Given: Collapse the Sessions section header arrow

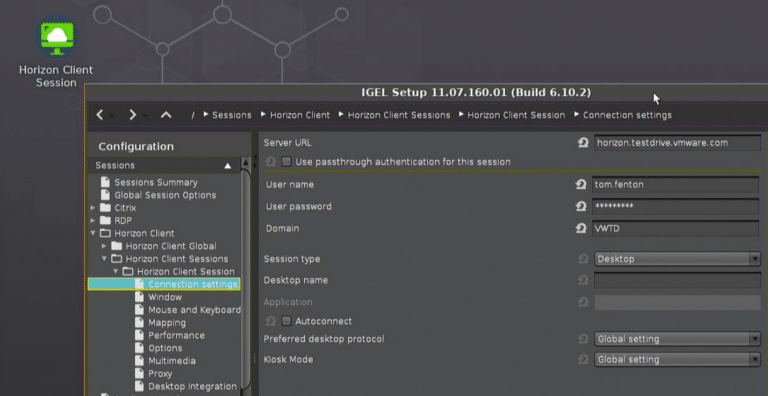Looking at the screenshot, I should tap(227, 166).
